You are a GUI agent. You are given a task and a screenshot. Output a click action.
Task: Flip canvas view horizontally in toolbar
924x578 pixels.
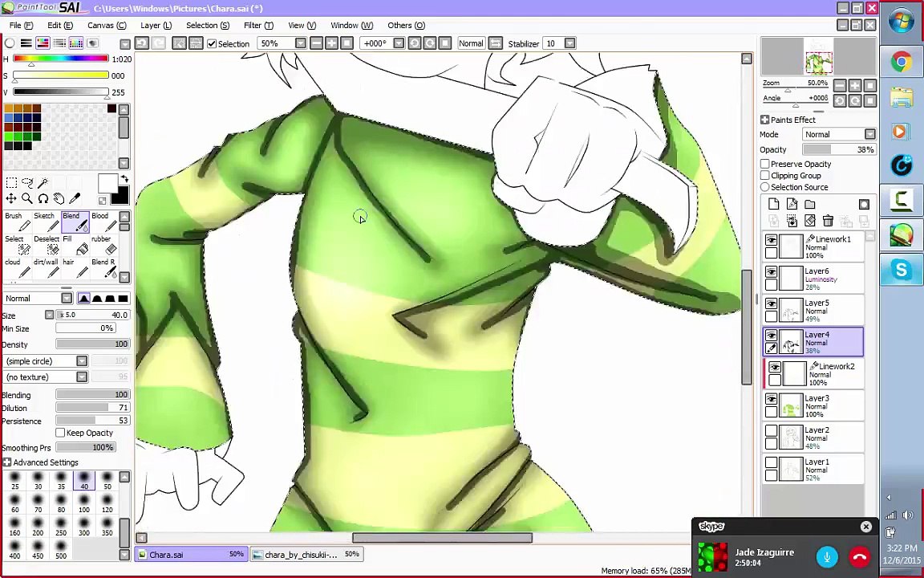point(496,43)
